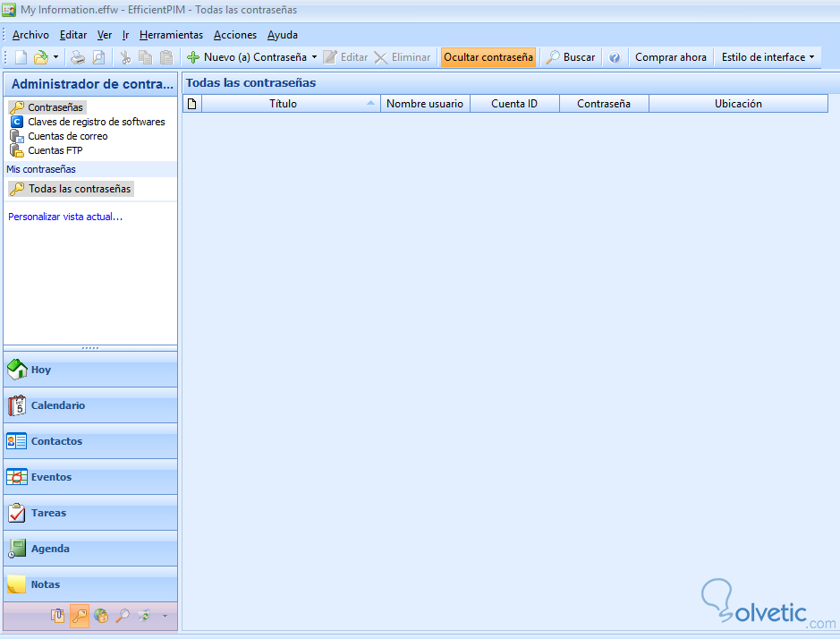Click the Calendario date icon

pyautogui.click(x=17, y=405)
